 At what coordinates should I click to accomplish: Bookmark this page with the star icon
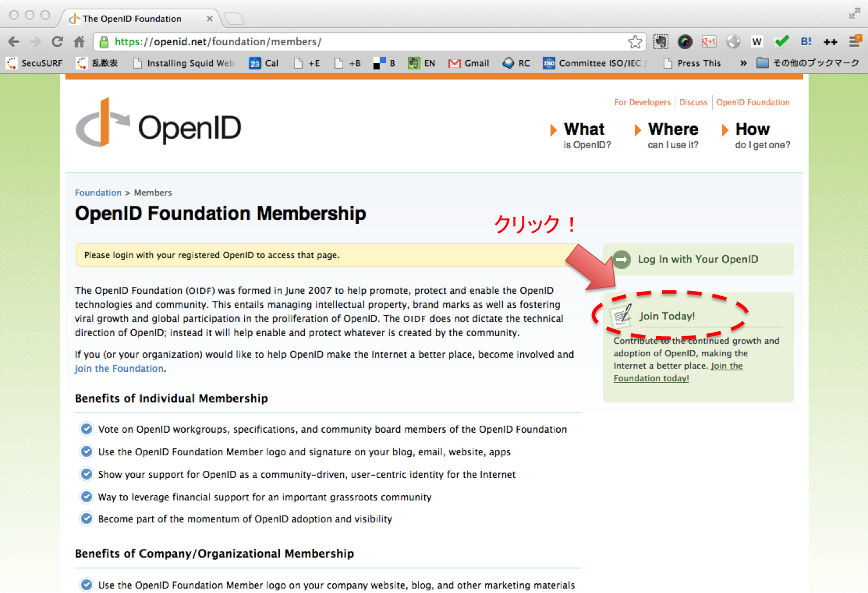[635, 42]
